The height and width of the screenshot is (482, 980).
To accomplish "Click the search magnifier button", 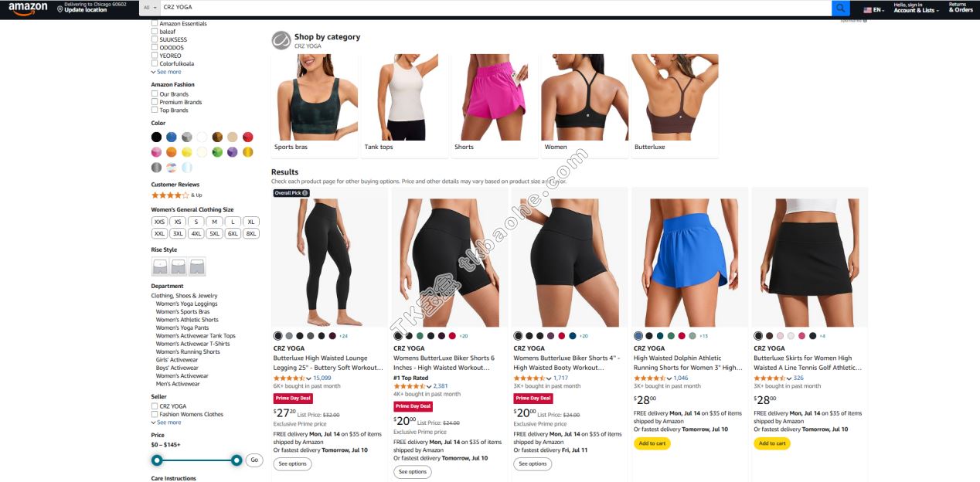I will point(840,8).
